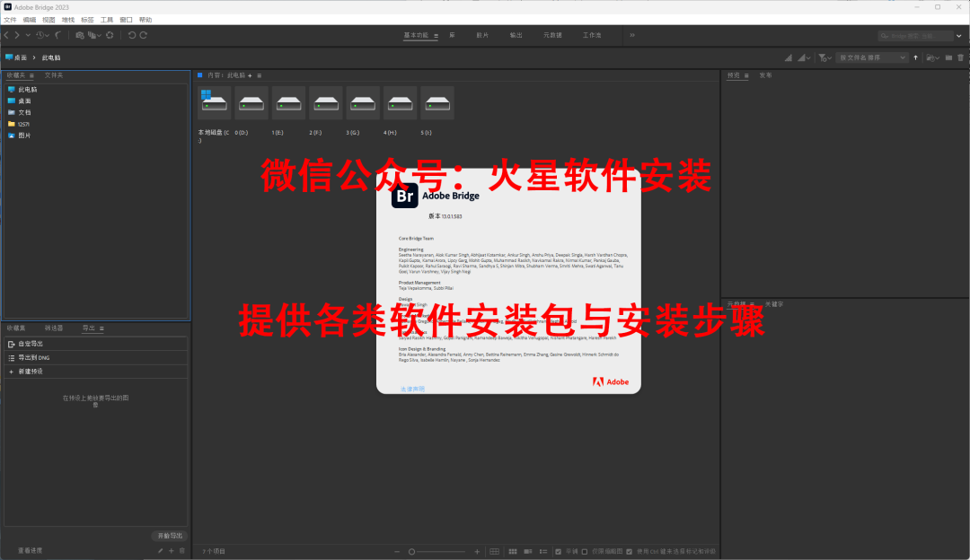Click the open in Camera Raw icon
This screenshot has width=970, height=560.
[110, 35]
